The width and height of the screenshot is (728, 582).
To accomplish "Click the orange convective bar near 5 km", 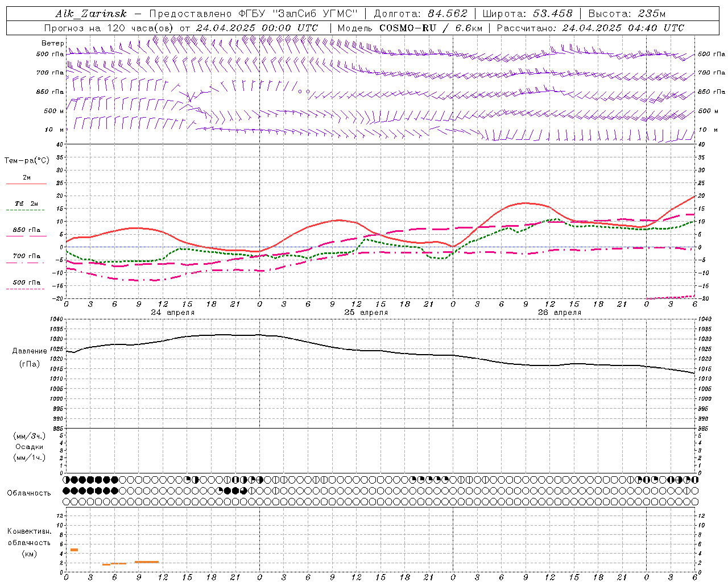I will click(74, 550).
